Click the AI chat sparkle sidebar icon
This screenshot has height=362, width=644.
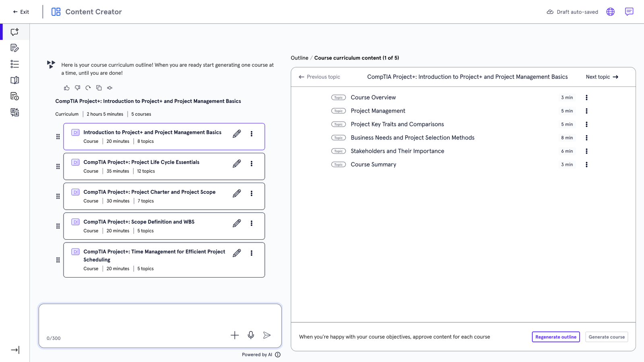[14, 32]
